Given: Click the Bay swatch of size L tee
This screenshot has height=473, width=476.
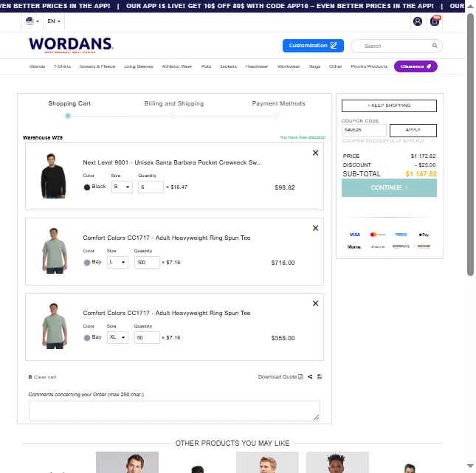Looking at the screenshot, I should [x=87, y=262].
